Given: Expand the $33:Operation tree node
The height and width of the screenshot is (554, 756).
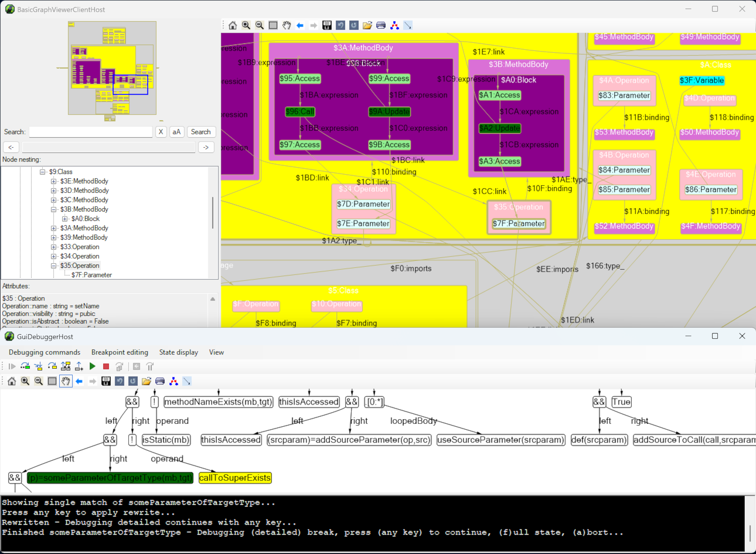Looking at the screenshot, I should click(54, 247).
